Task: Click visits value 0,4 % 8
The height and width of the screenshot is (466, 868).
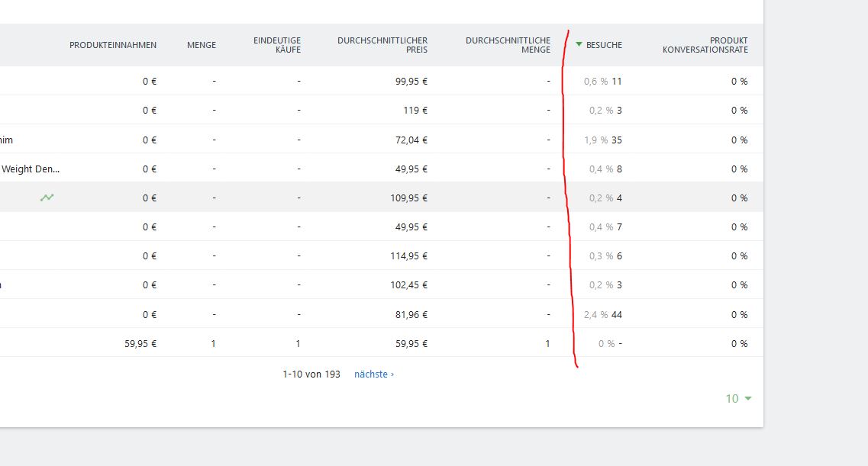Action: [x=605, y=169]
